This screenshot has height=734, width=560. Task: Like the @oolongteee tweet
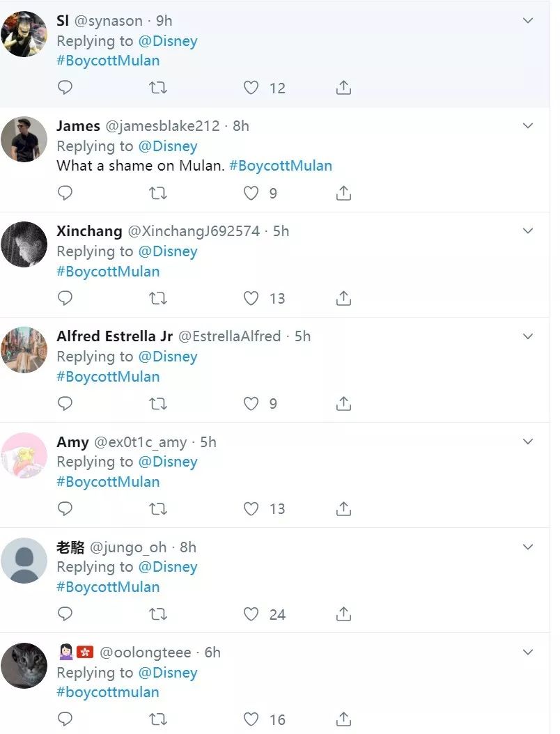[x=251, y=719]
